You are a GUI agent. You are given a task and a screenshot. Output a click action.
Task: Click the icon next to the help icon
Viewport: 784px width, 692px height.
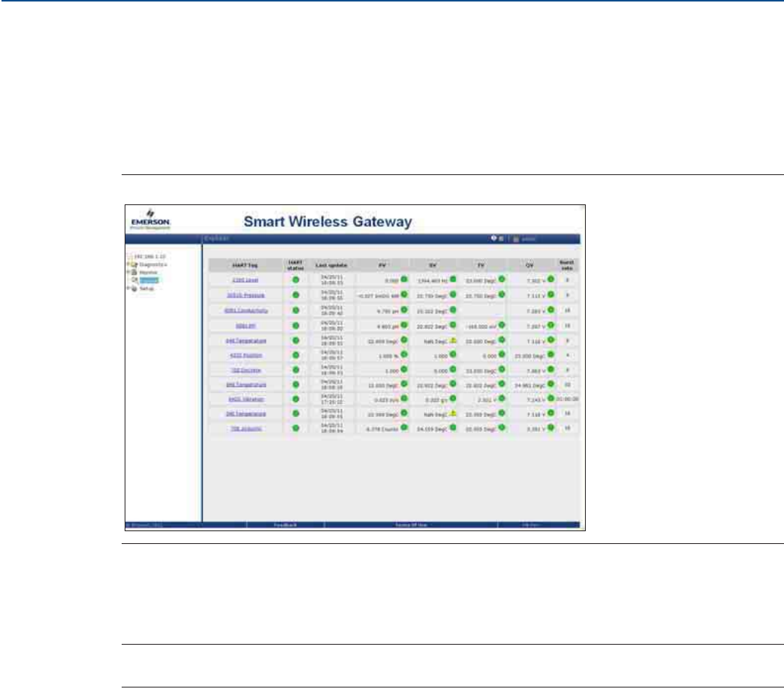(501, 239)
